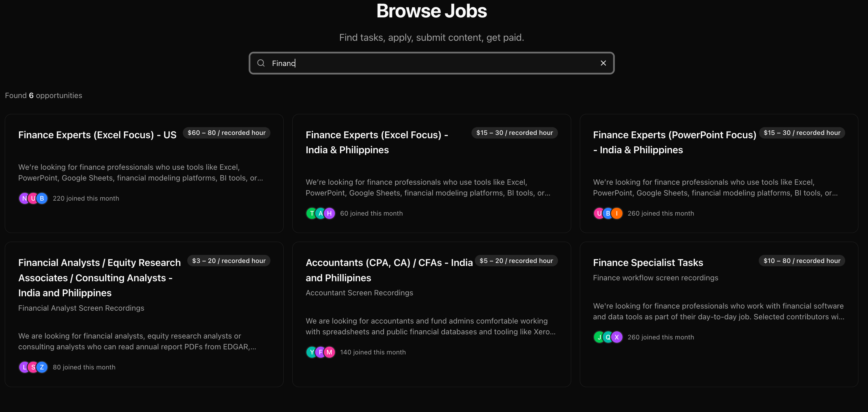Click the search magnifier icon

(261, 63)
